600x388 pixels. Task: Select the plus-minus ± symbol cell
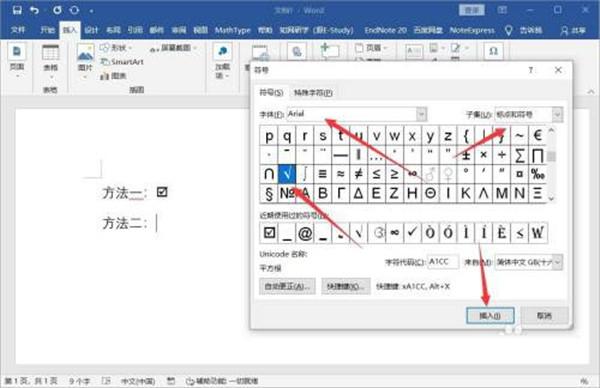coord(466,155)
